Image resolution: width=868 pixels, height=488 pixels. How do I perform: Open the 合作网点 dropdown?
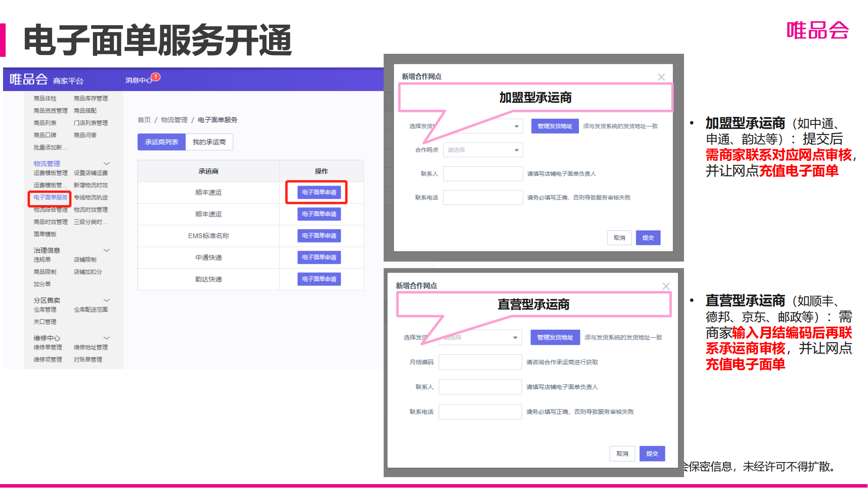coord(483,150)
